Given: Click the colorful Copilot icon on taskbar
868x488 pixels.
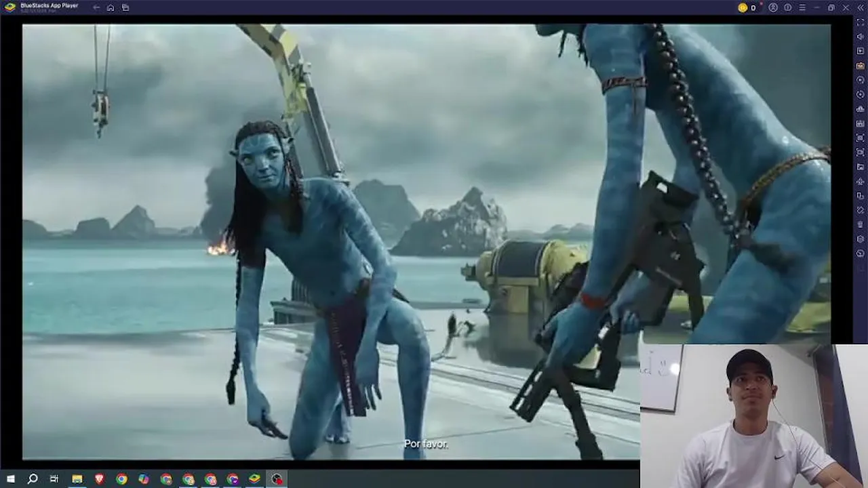Looking at the screenshot, I should [x=144, y=479].
